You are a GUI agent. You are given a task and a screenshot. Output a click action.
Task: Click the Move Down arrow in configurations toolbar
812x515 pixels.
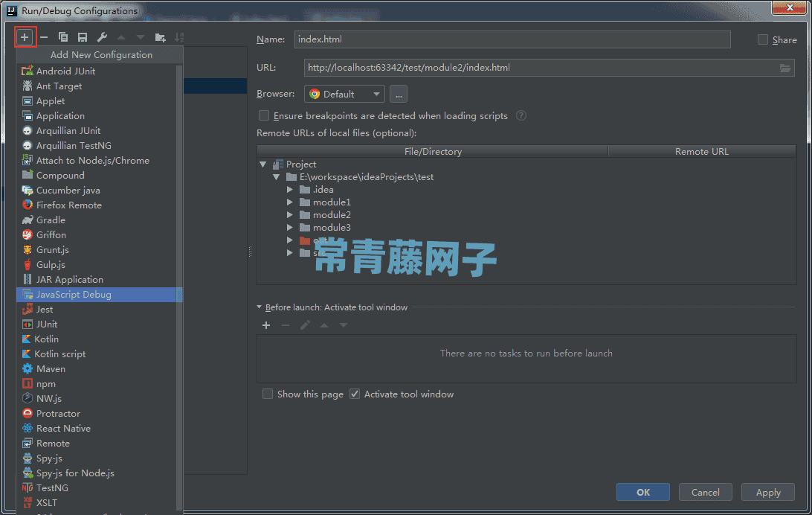[141, 37]
